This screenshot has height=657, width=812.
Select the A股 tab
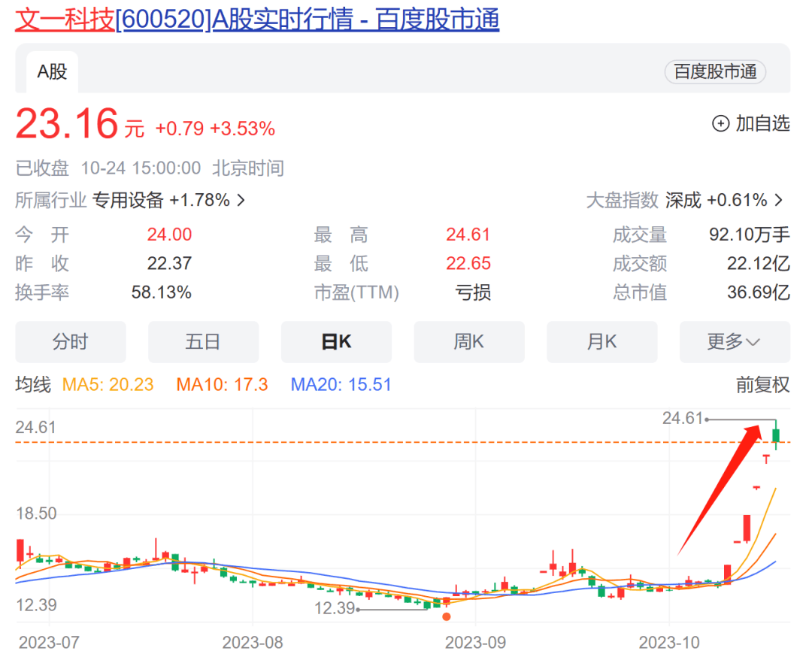53,72
